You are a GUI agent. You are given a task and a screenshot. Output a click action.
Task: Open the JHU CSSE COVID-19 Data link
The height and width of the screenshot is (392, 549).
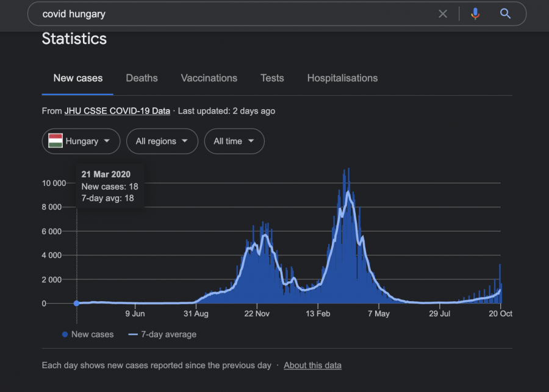tap(117, 111)
